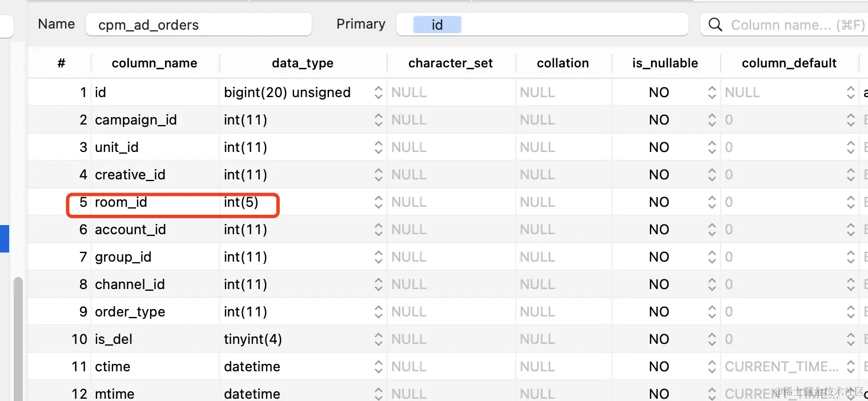The width and height of the screenshot is (868, 401).
Task: Open is_nullable stepper for id row
Action: pyautogui.click(x=712, y=93)
